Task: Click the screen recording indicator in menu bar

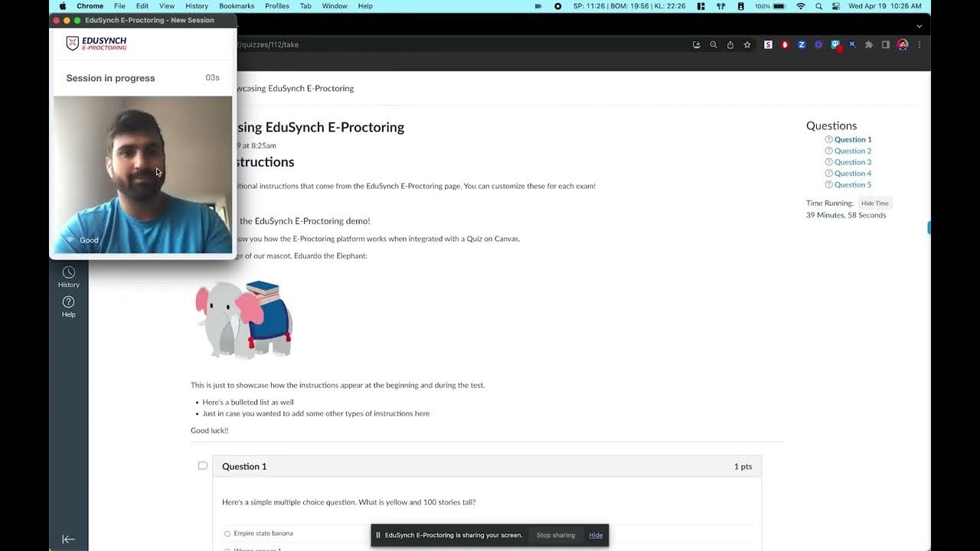Action: (x=557, y=6)
